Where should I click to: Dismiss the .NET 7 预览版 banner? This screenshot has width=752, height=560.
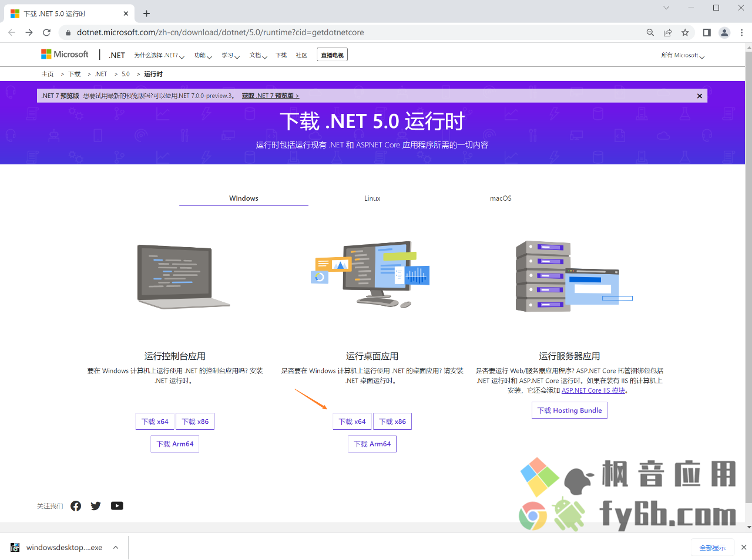coord(700,96)
